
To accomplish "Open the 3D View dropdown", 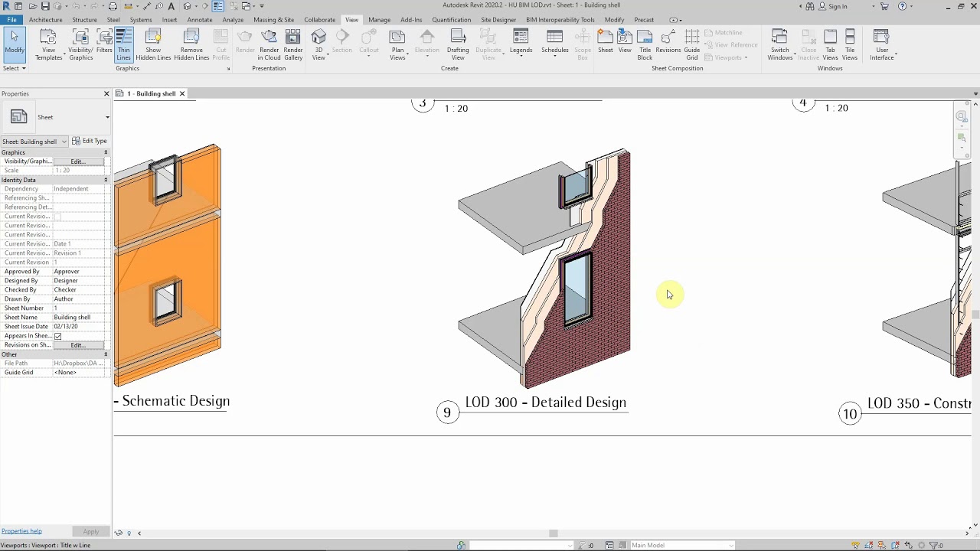I will point(319,44).
